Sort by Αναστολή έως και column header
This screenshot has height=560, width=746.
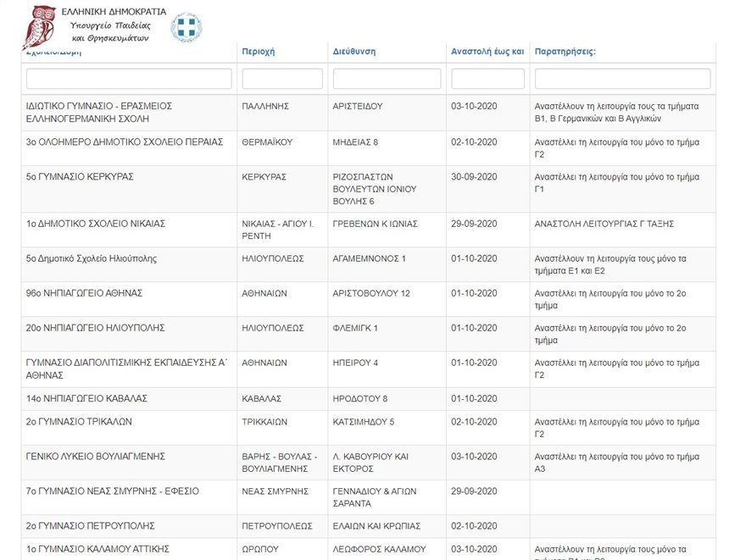[x=487, y=52]
